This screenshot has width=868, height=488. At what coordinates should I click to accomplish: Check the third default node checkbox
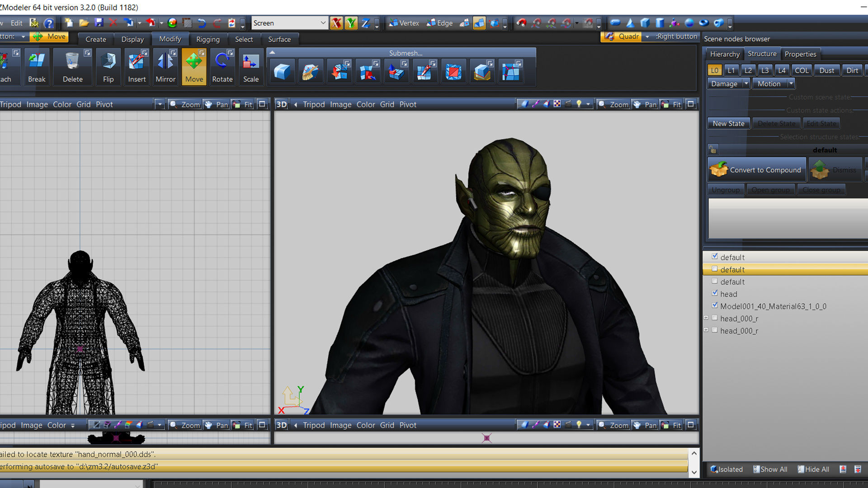(x=715, y=281)
